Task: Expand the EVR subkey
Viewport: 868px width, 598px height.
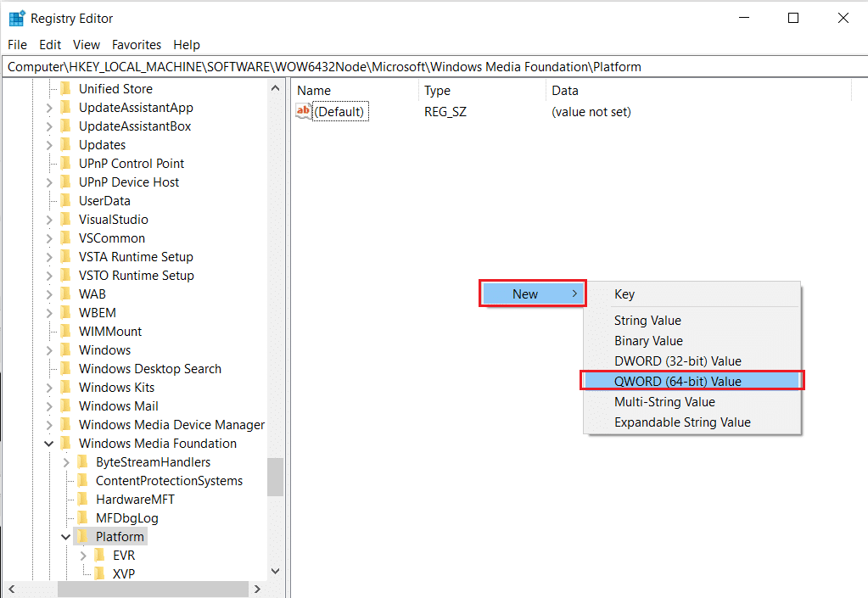Action: pos(83,556)
